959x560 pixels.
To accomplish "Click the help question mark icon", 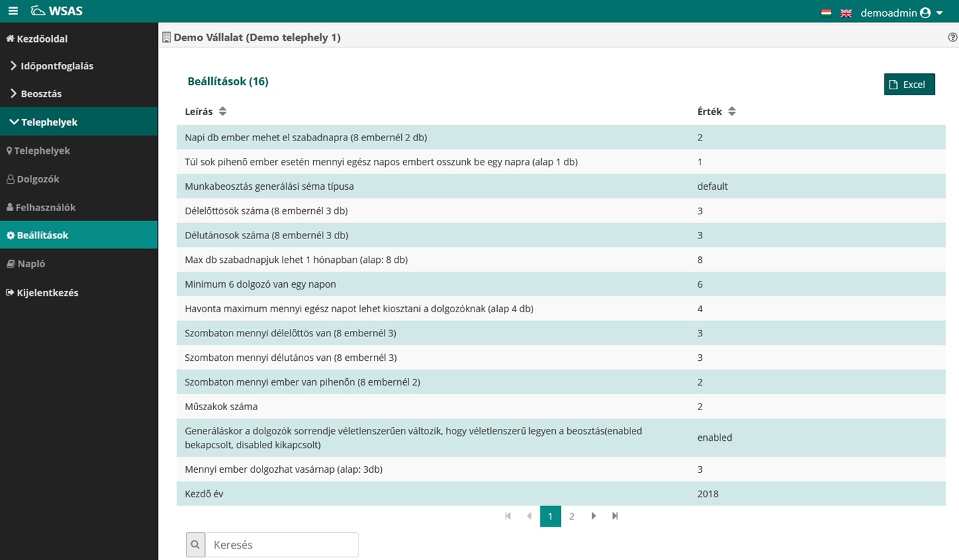I will tap(952, 37).
